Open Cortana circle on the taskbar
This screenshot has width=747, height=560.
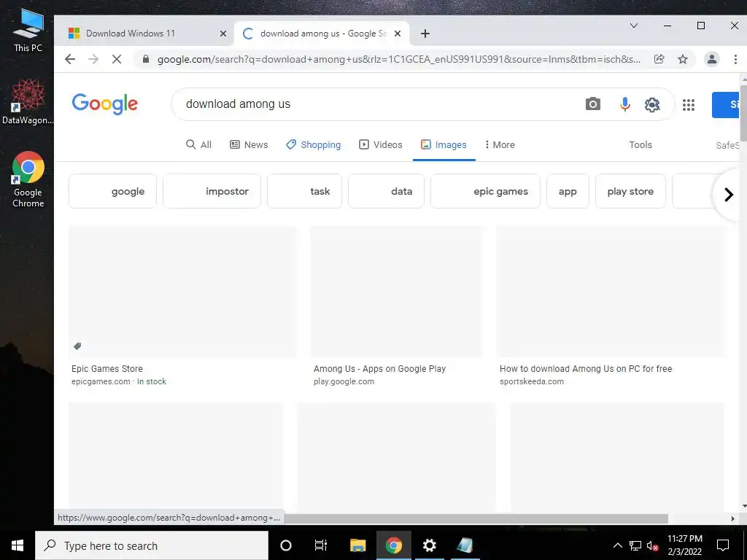tap(286, 545)
